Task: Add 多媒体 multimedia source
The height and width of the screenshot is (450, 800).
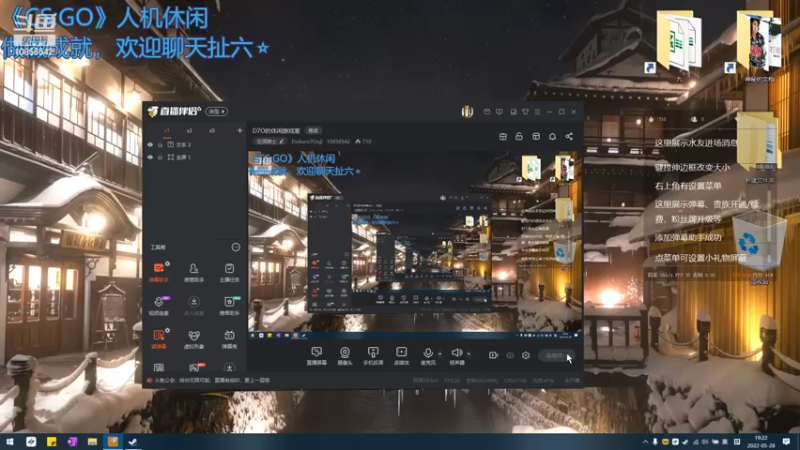Action: 402,356
